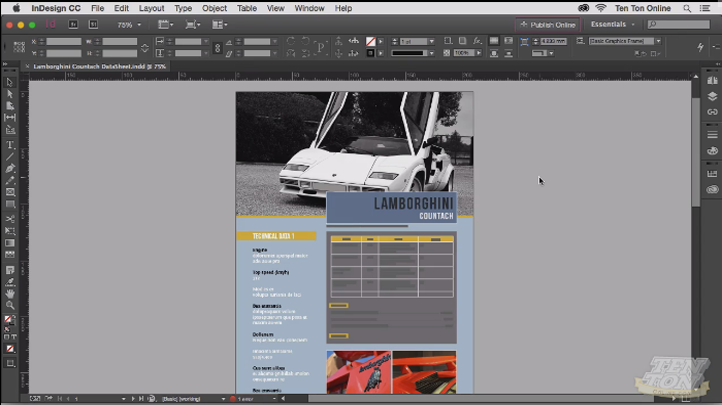Open the Links panel icon

pyautogui.click(x=712, y=112)
